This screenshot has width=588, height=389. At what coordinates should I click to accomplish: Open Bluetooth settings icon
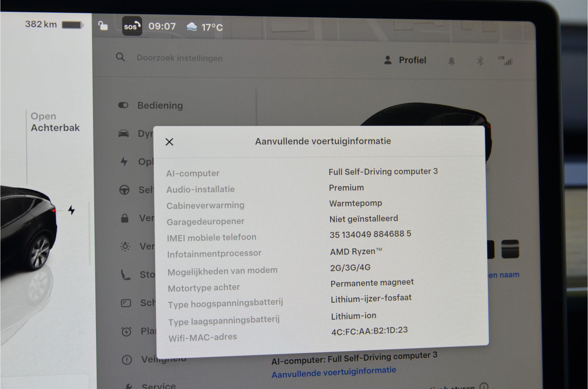click(x=480, y=61)
